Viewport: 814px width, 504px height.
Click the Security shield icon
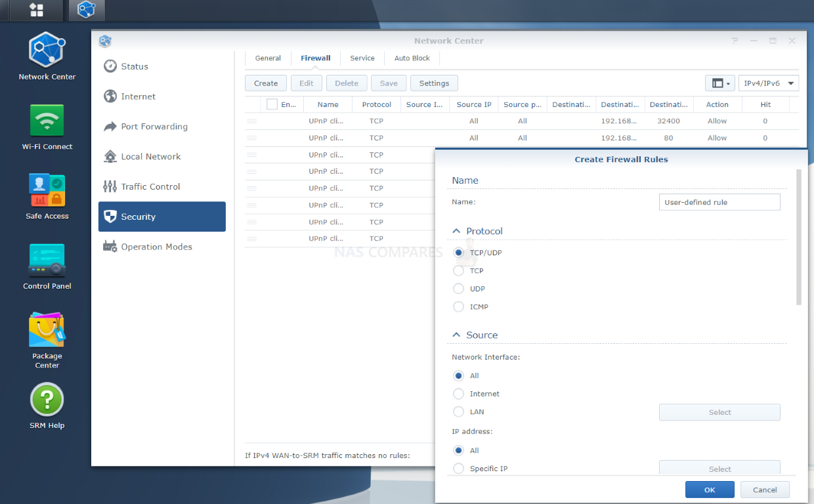coord(110,217)
